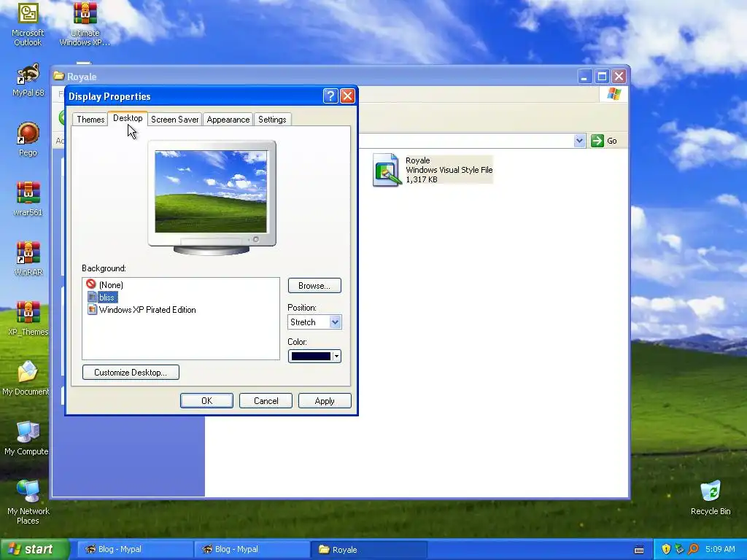Switch to the Desktop tab
The image size is (747, 560).
(x=128, y=118)
